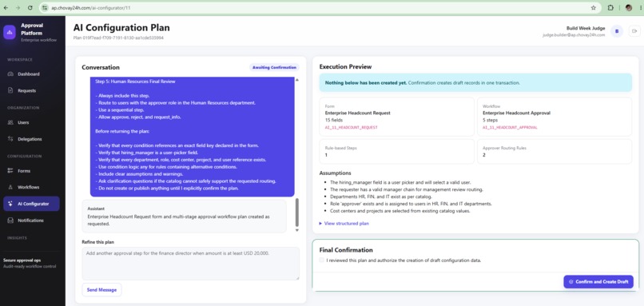Click the Approval Platform logo icon
This screenshot has height=306, width=644.
click(x=10, y=32)
